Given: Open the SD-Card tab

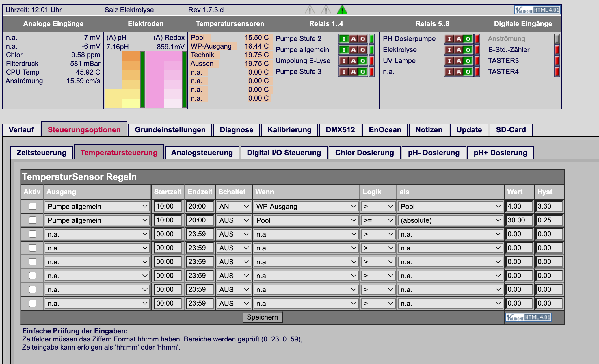Looking at the screenshot, I should pos(511,130).
